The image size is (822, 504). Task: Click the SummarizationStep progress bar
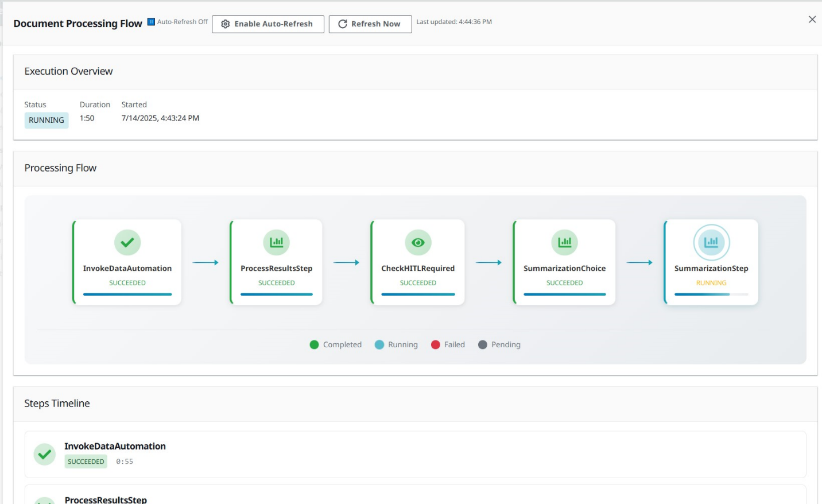click(x=711, y=294)
